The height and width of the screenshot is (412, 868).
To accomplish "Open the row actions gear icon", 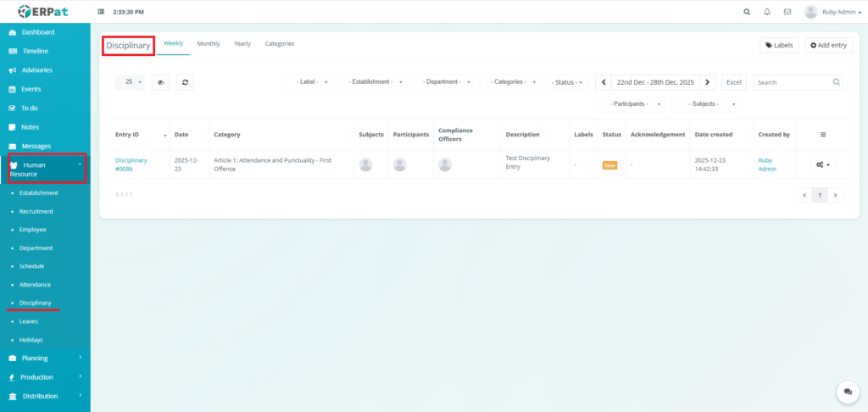I will click(823, 164).
